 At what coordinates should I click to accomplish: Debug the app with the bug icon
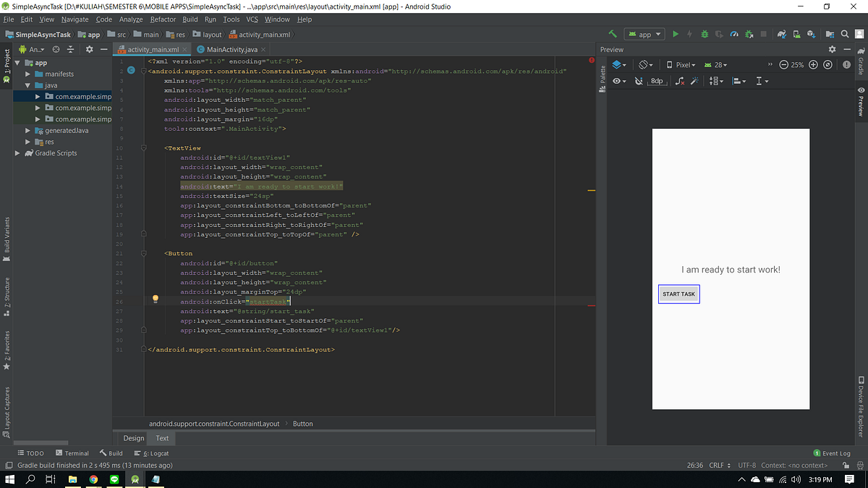click(704, 33)
